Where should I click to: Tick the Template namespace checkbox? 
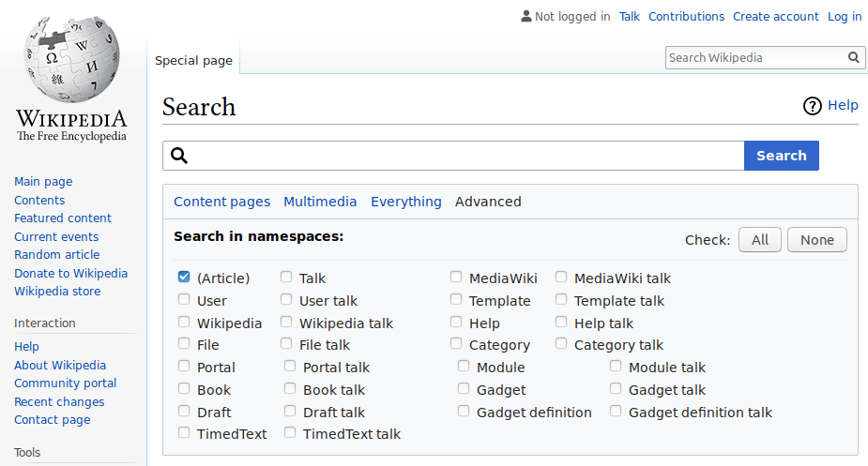(456, 300)
